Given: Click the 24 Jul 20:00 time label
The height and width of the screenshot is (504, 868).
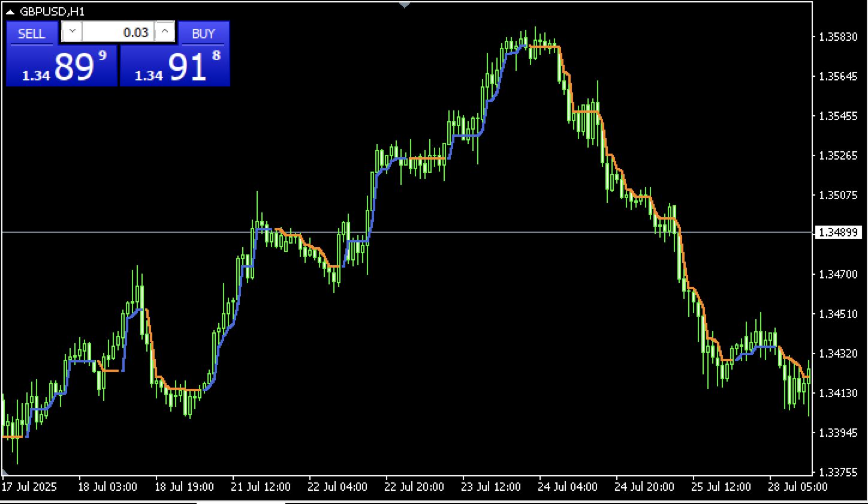Looking at the screenshot, I should point(644,486).
